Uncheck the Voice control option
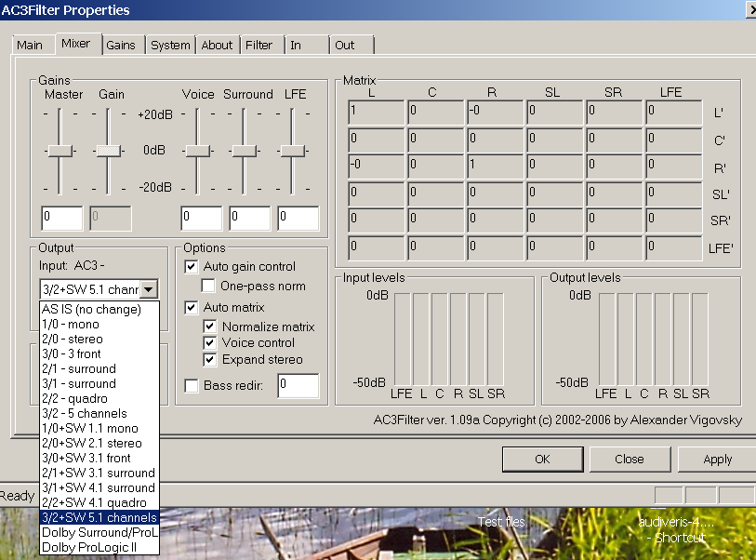The height and width of the screenshot is (560, 756). tap(210, 343)
